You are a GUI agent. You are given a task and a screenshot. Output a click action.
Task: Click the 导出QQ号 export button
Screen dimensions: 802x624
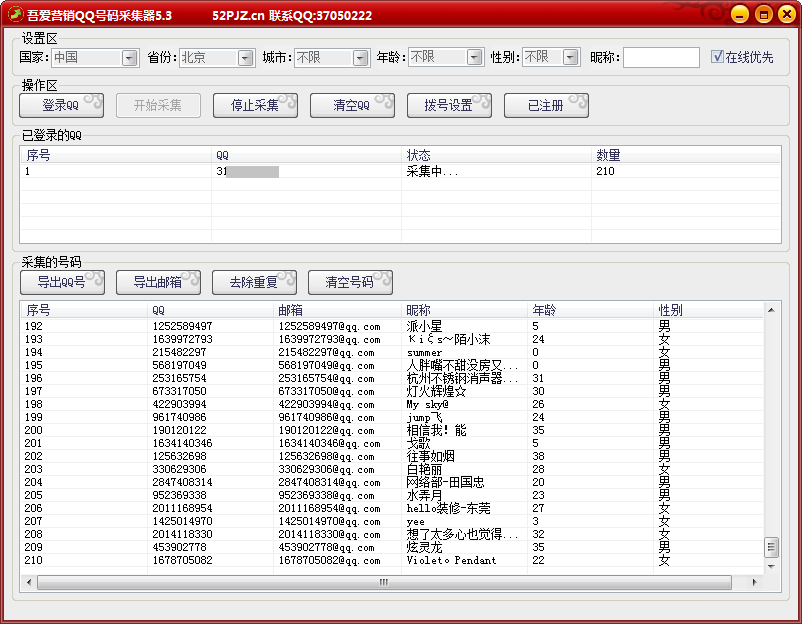62,282
